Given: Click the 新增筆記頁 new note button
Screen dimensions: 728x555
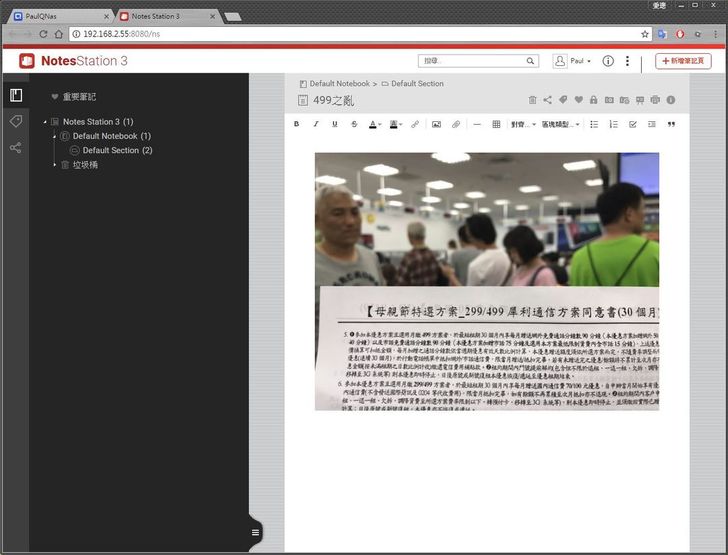Looking at the screenshot, I should [684, 61].
